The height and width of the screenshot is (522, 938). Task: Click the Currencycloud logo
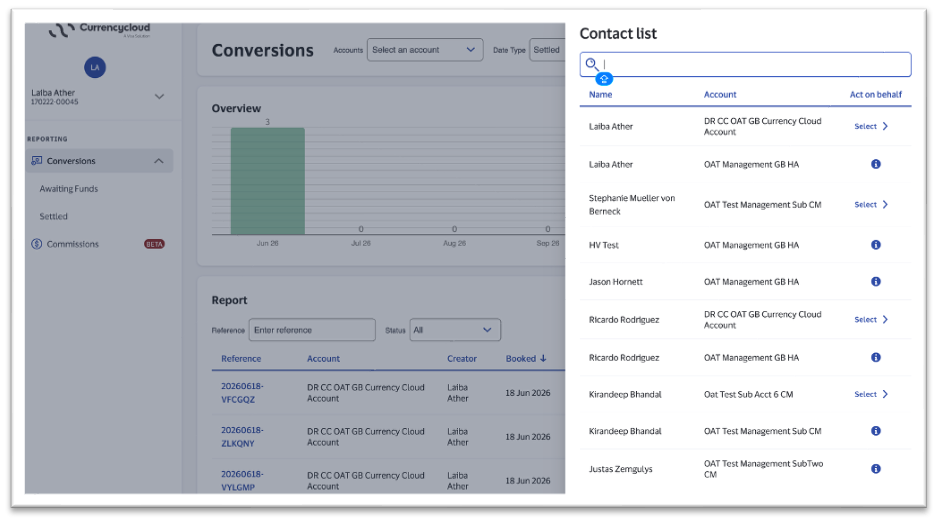99,30
